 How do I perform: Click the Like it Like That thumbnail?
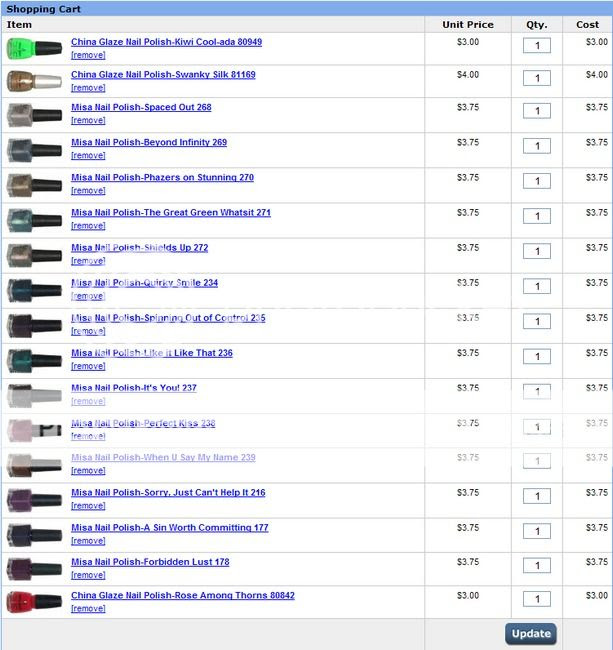tap(34, 361)
